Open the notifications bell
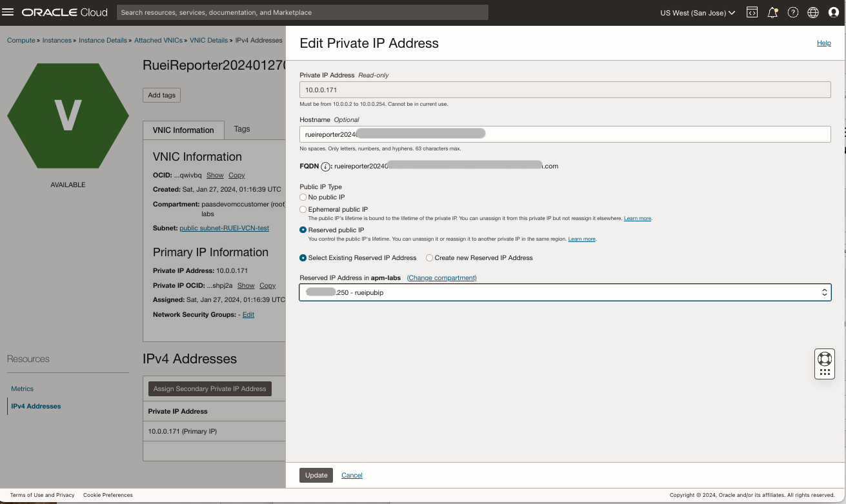The height and width of the screenshot is (504, 846). [x=772, y=12]
